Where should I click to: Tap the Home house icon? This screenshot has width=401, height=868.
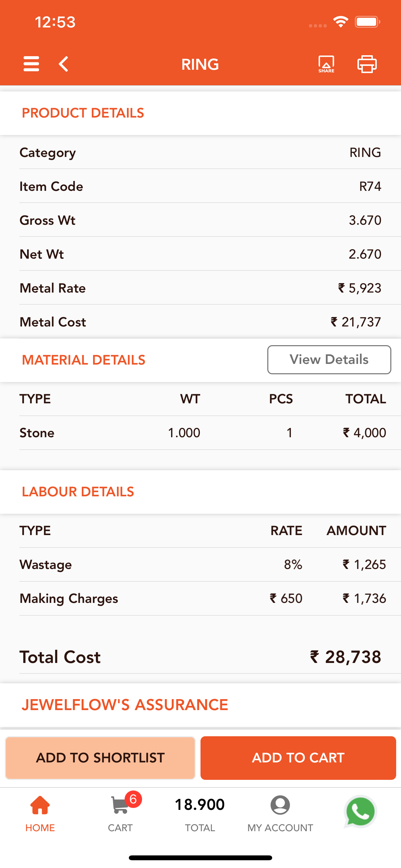point(40,805)
